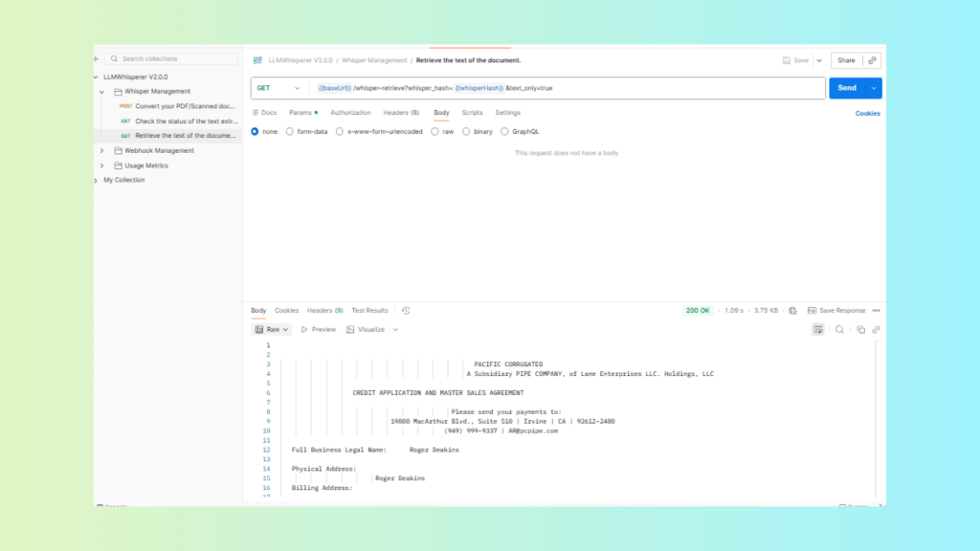Open the Cookies link
980x551 pixels.
tap(867, 113)
